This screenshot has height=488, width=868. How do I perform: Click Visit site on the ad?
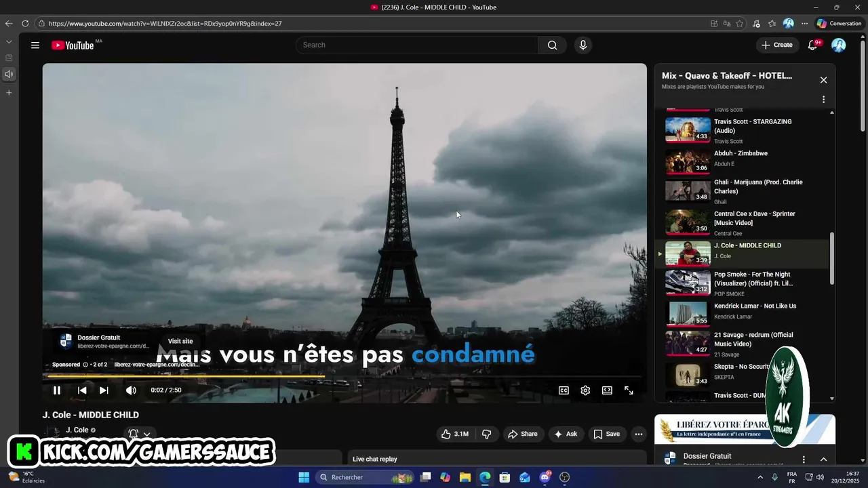tap(180, 342)
